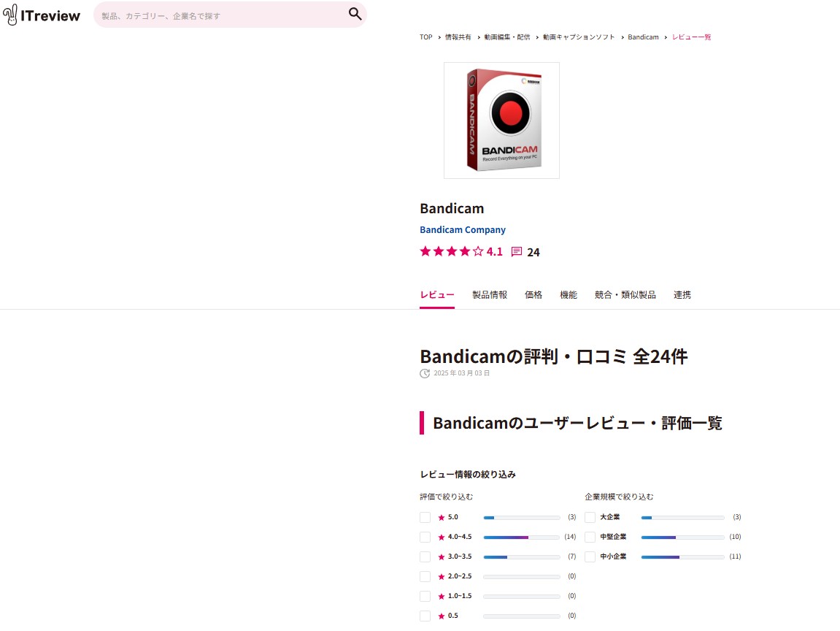Click the update date 2025年03月03日
The width and height of the screenshot is (840, 631).
[x=462, y=373]
